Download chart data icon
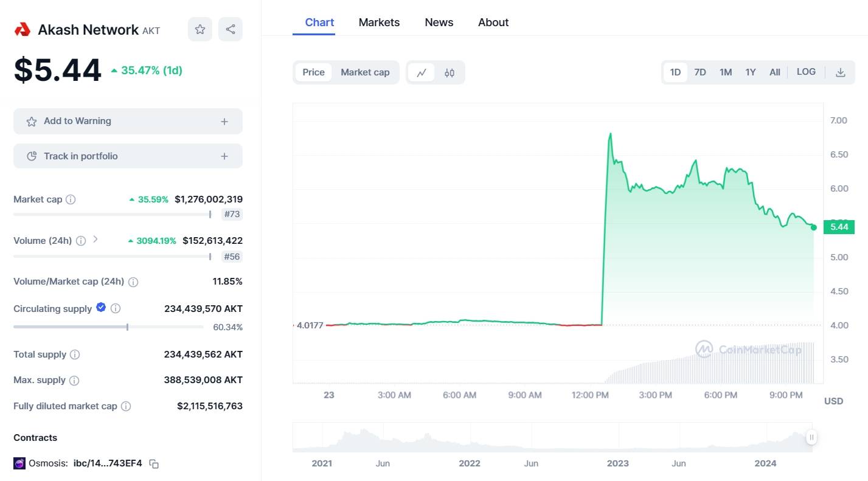The height and width of the screenshot is (481, 868). point(841,72)
